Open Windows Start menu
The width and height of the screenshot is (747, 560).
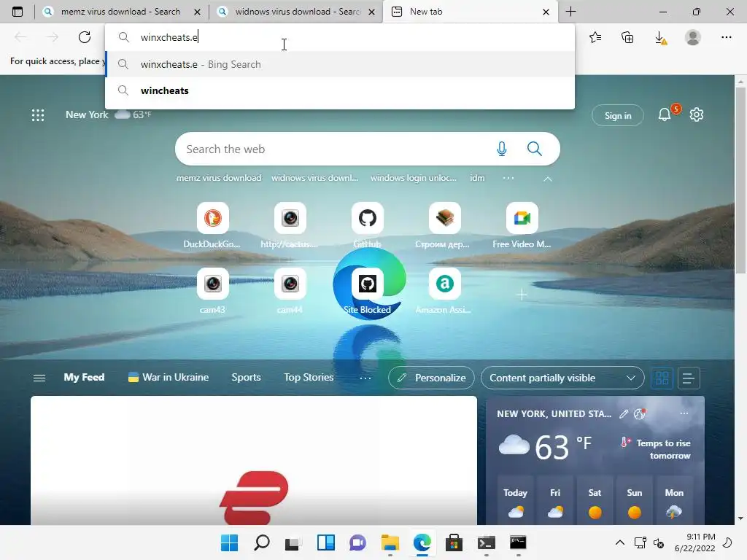pyautogui.click(x=230, y=542)
